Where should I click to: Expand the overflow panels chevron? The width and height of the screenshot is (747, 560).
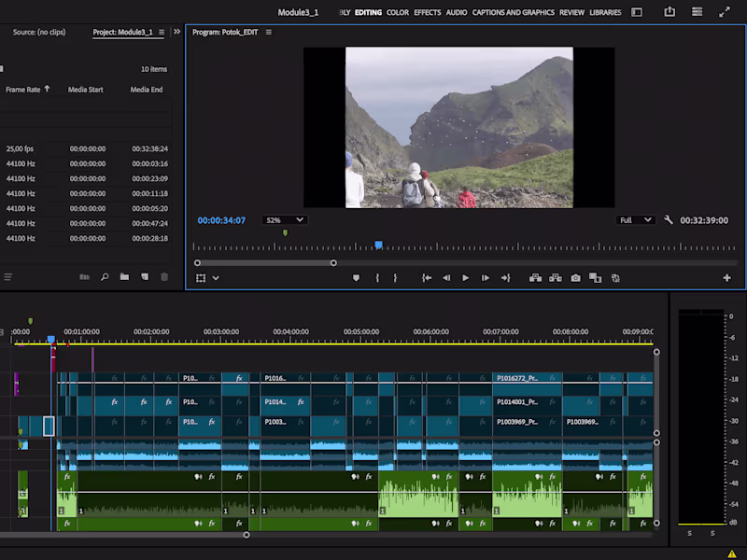[176, 32]
